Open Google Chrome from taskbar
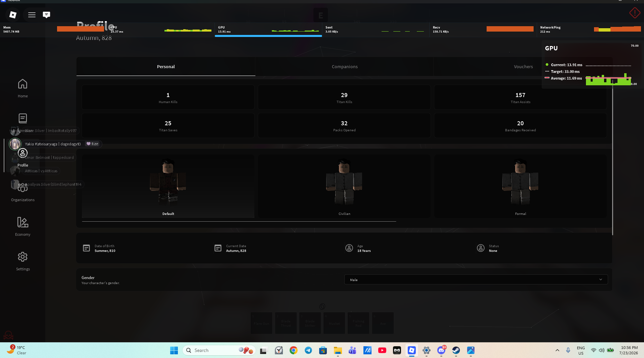The image size is (644, 358). (294, 350)
